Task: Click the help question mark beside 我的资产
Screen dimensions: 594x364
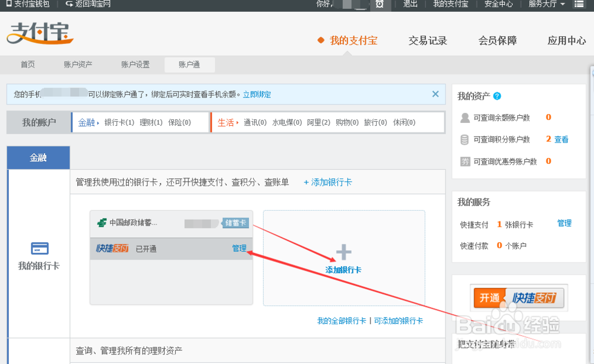Action: (x=497, y=96)
